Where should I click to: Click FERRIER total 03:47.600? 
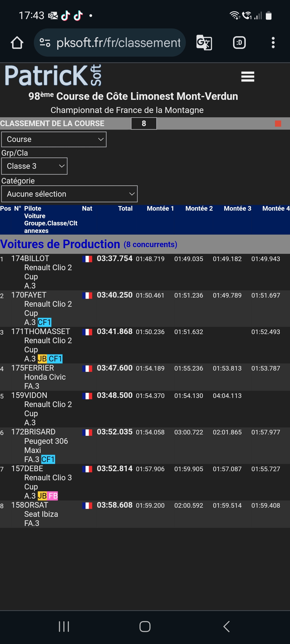coord(115,368)
